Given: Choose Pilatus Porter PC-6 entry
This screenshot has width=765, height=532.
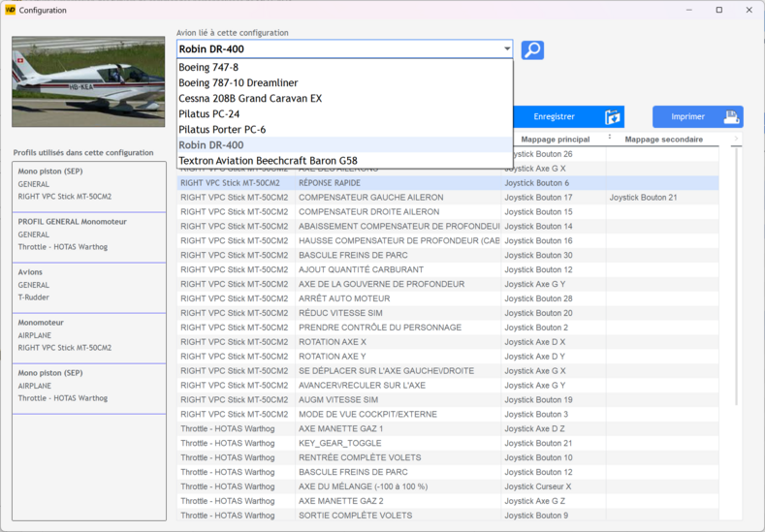Looking at the screenshot, I should pyautogui.click(x=345, y=130).
